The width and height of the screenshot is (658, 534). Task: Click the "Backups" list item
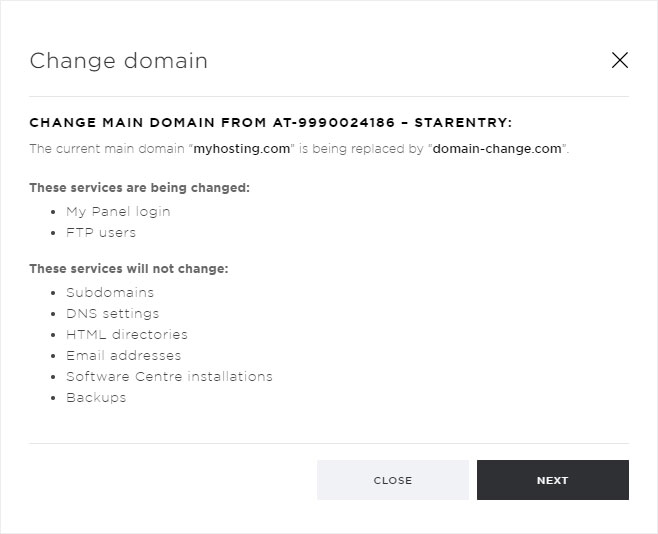point(96,398)
